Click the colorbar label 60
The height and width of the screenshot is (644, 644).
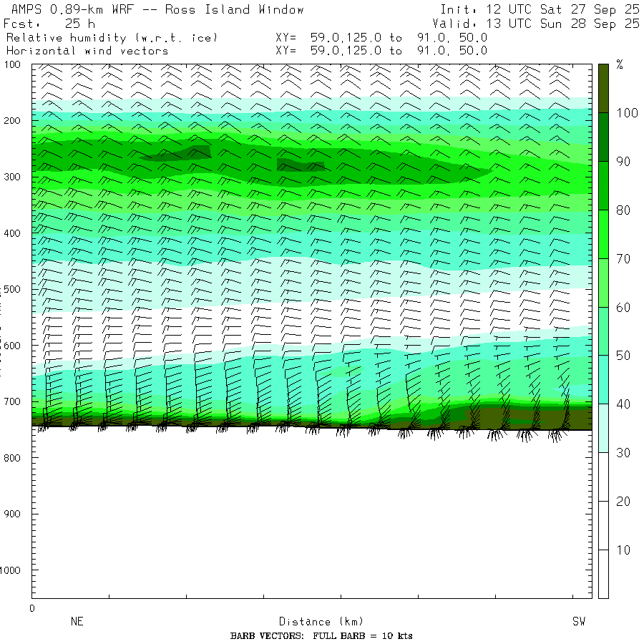click(x=623, y=307)
